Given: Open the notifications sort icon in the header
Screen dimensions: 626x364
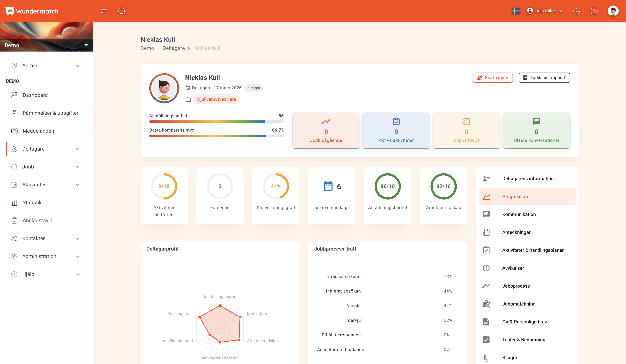Looking at the screenshot, I should tap(104, 11).
